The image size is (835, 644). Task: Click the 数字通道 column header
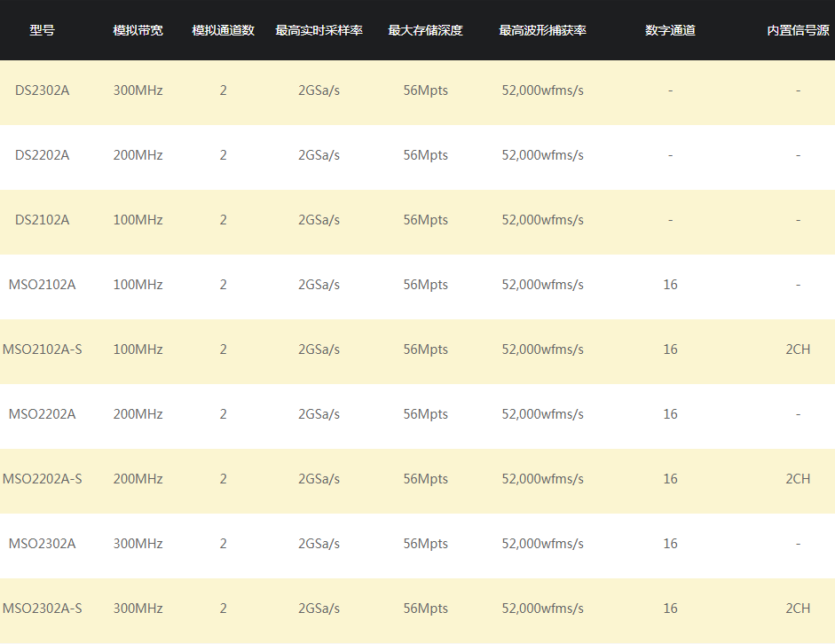coord(671,30)
